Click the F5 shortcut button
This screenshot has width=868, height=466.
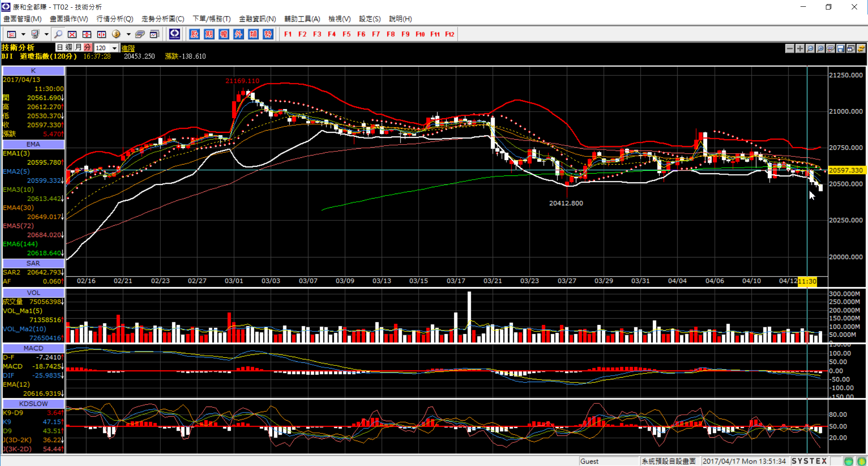(x=347, y=34)
